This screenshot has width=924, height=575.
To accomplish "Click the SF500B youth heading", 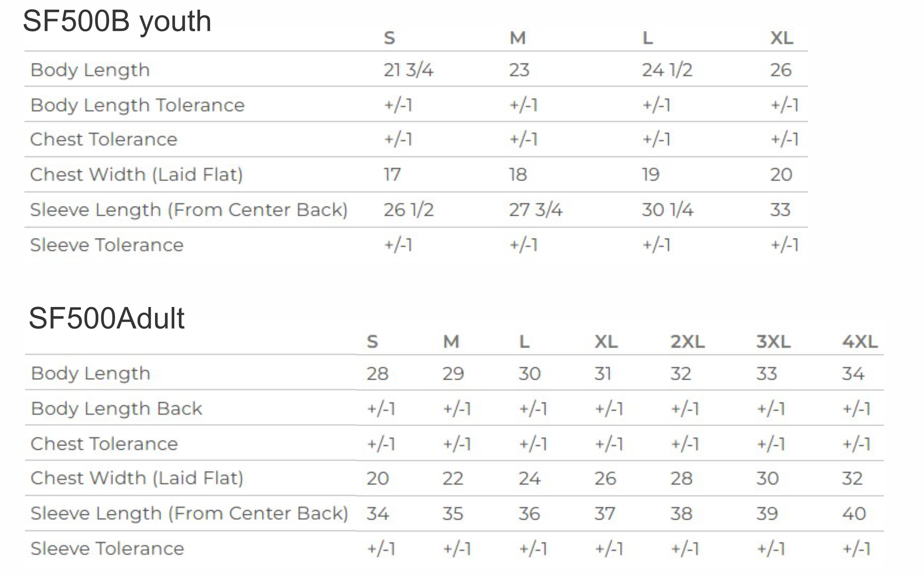I will tap(117, 22).
